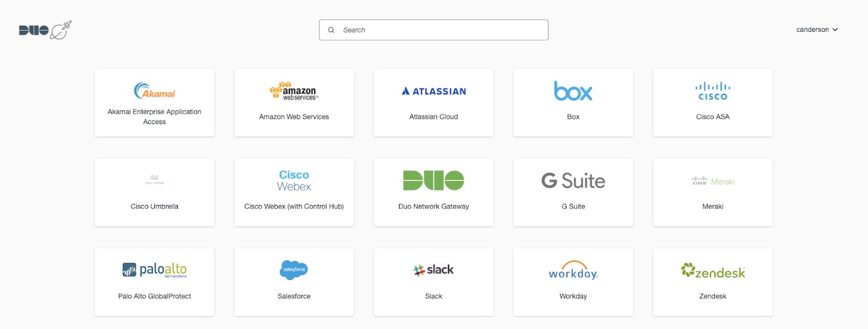Expand the canderson user dropdown
This screenshot has width=868, height=329.
click(817, 30)
